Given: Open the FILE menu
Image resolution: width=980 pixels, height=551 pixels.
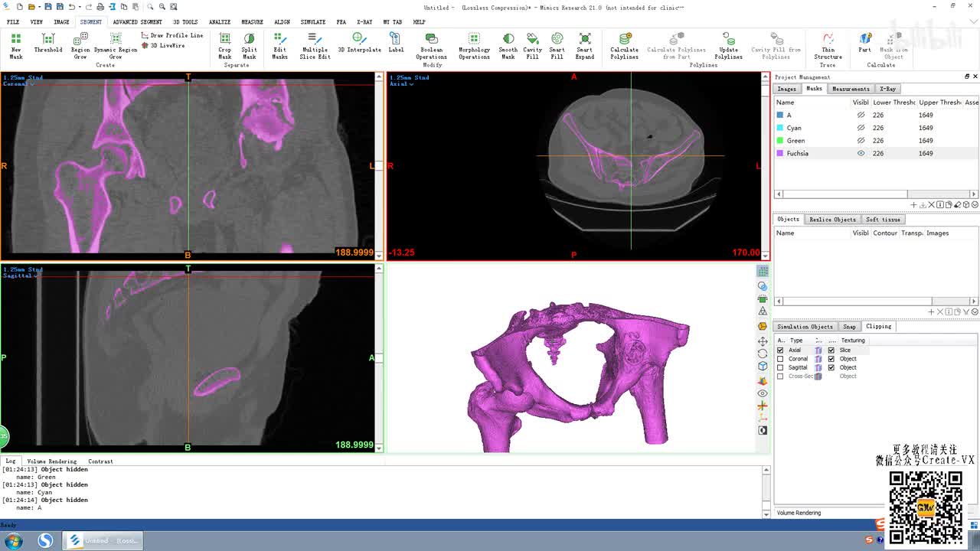Looking at the screenshot, I should click(x=13, y=22).
